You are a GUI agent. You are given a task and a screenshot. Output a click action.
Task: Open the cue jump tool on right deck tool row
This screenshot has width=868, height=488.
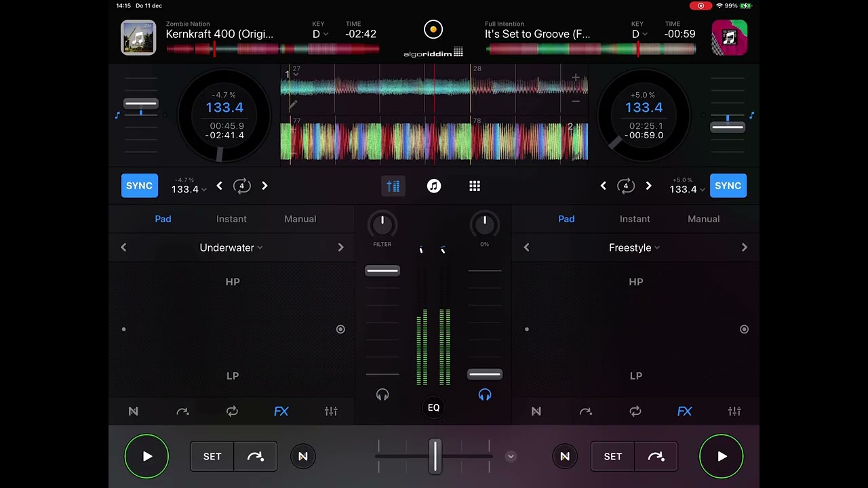[x=586, y=411]
